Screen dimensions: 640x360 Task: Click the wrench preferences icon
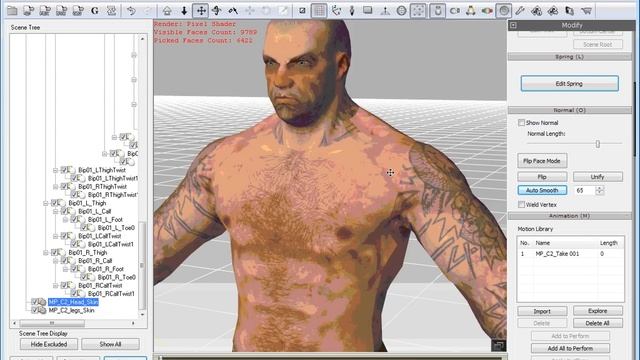(x=520, y=11)
